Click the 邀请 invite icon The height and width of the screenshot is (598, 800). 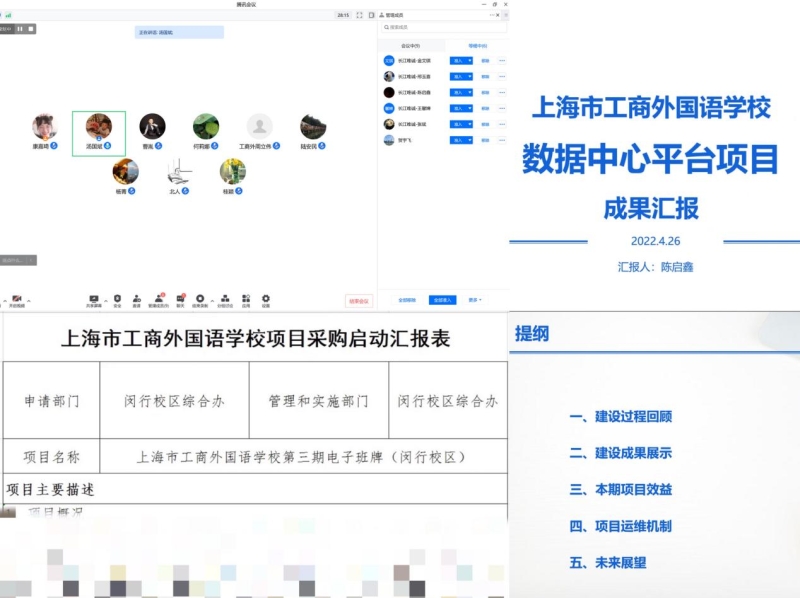click(x=137, y=297)
